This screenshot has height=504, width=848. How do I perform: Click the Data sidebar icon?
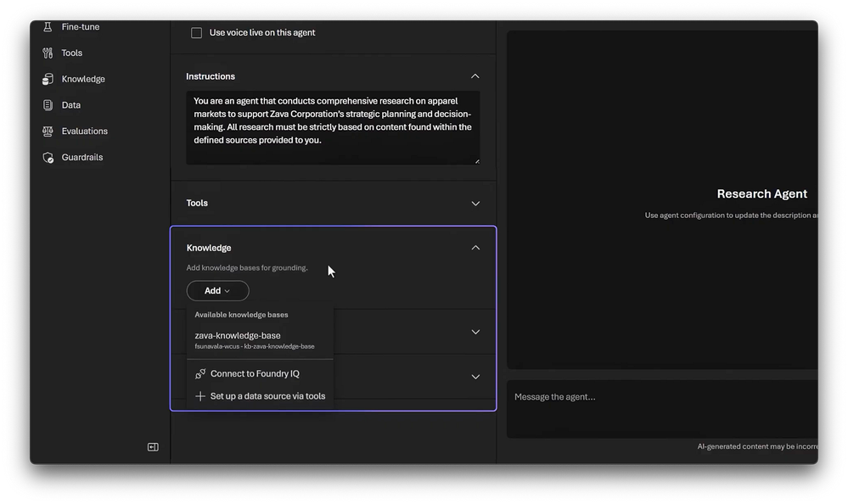pyautogui.click(x=48, y=105)
